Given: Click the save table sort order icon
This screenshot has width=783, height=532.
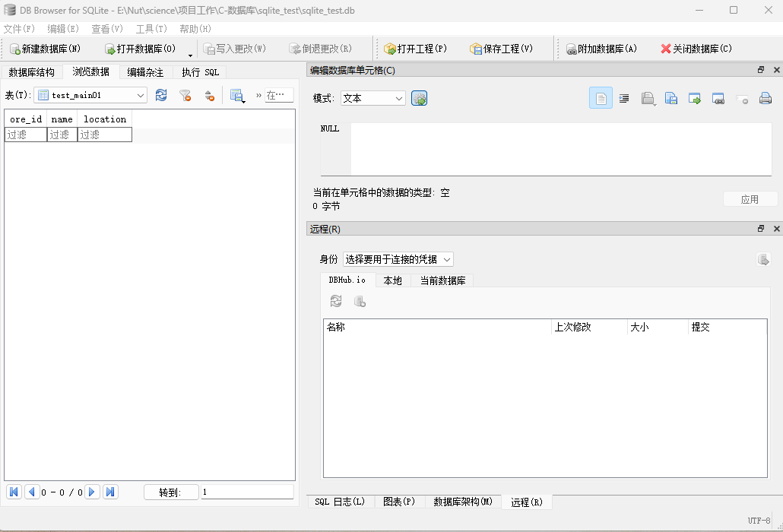Looking at the screenshot, I should 209,95.
